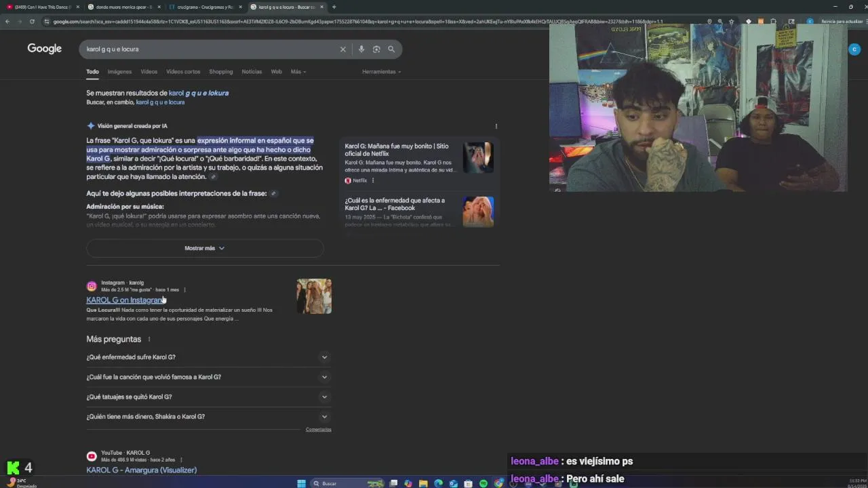Screen dimensions: 868x488
Task: Open three-dot menu of Instagram result
Action: point(184,289)
